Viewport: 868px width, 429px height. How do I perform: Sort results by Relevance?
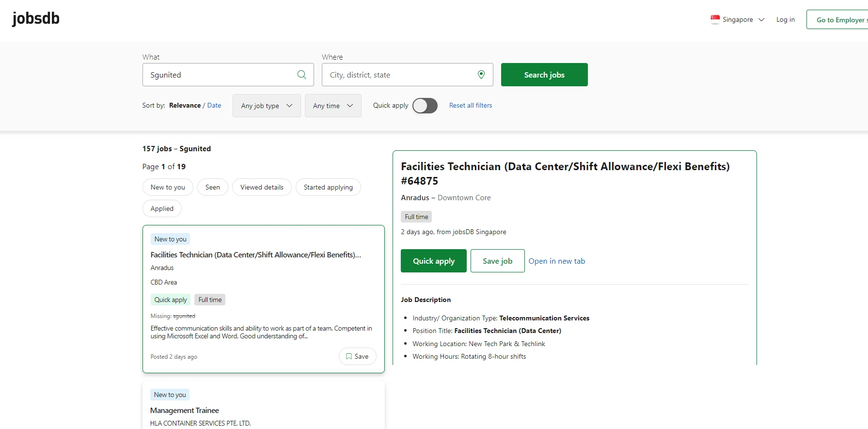pyautogui.click(x=185, y=105)
